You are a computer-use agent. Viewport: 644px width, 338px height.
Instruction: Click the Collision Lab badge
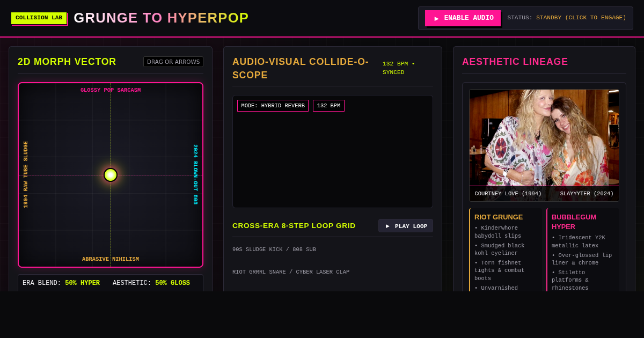point(39,18)
